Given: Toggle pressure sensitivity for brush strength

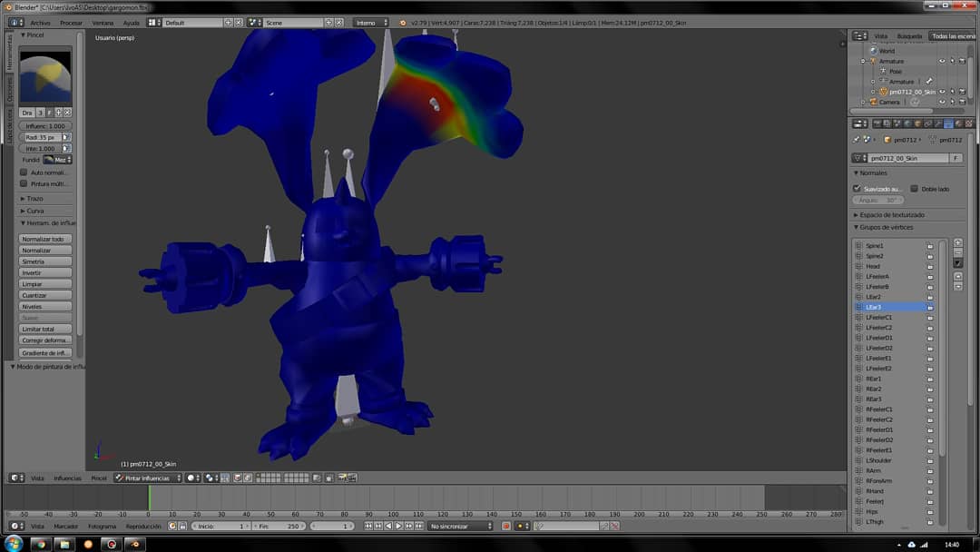Looking at the screenshot, I should tap(66, 149).
